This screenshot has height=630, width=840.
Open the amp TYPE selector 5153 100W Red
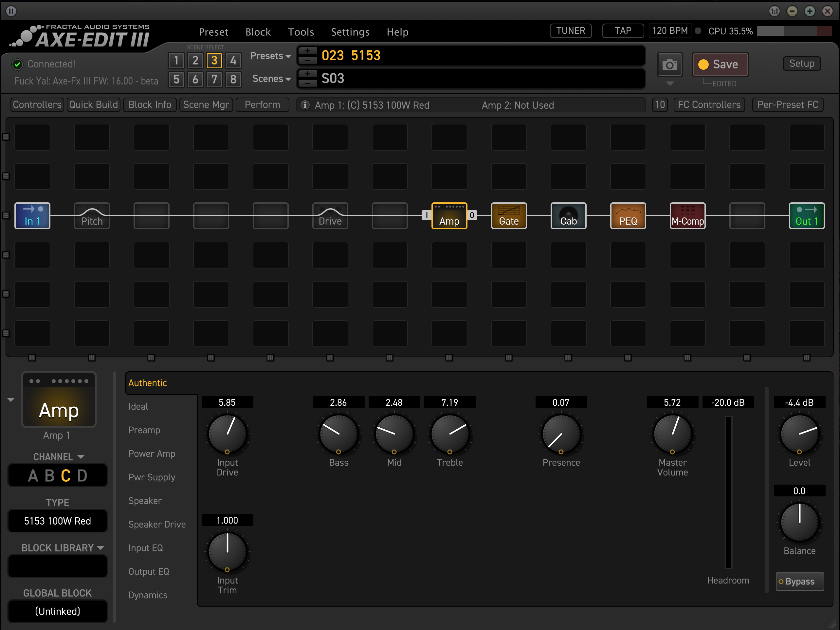pos(58,521)
